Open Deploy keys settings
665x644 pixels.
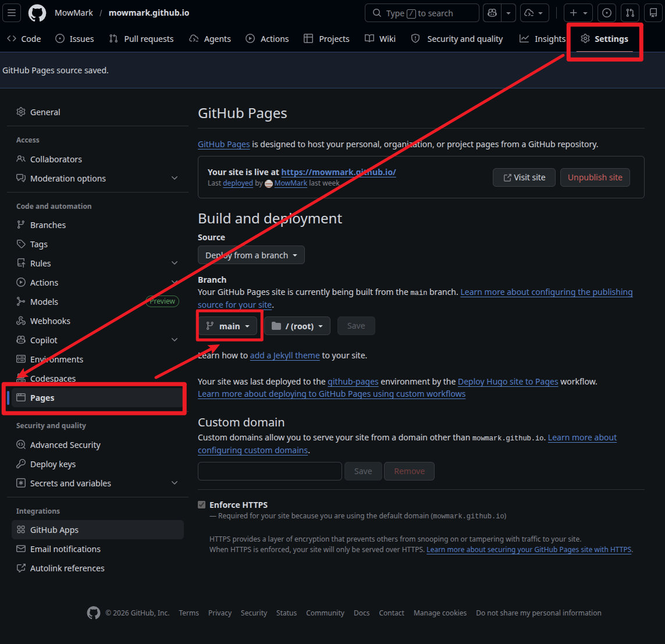[98, 464]
